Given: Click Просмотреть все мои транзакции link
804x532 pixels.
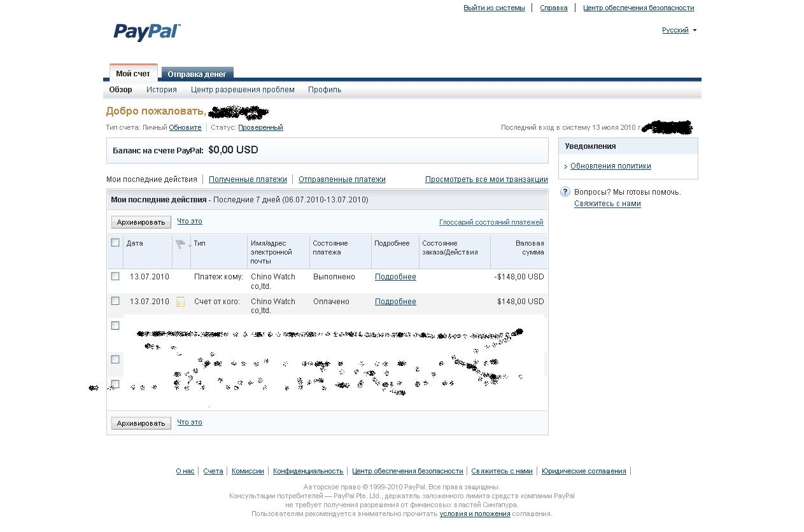Looking at the screenshot, I should click(x=486, y=179).
